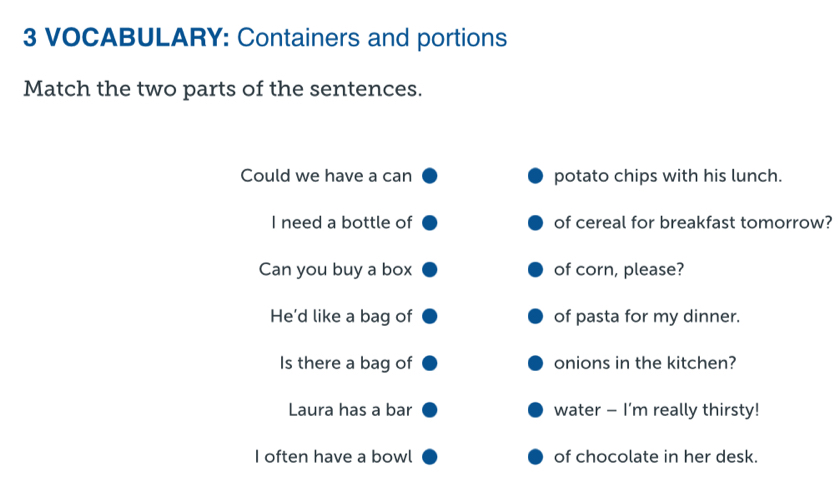Click the dot beside 'Could we have a can'
Image resolution: width=838 pixels, height=503 pixels.
(430, 175)
